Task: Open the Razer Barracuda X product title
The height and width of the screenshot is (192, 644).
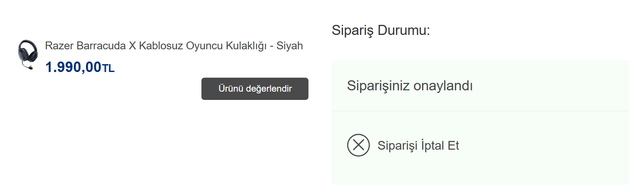Action: coord(174,46)
